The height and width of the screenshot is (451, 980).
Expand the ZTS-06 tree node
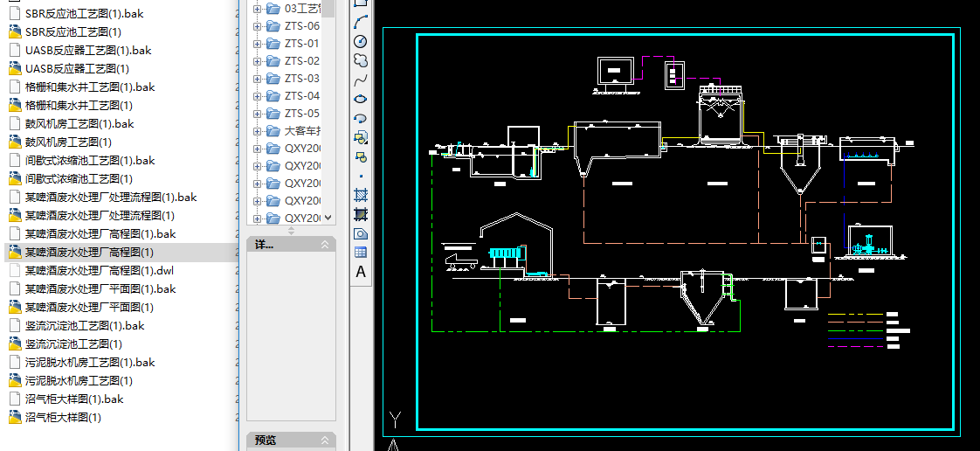257,26
